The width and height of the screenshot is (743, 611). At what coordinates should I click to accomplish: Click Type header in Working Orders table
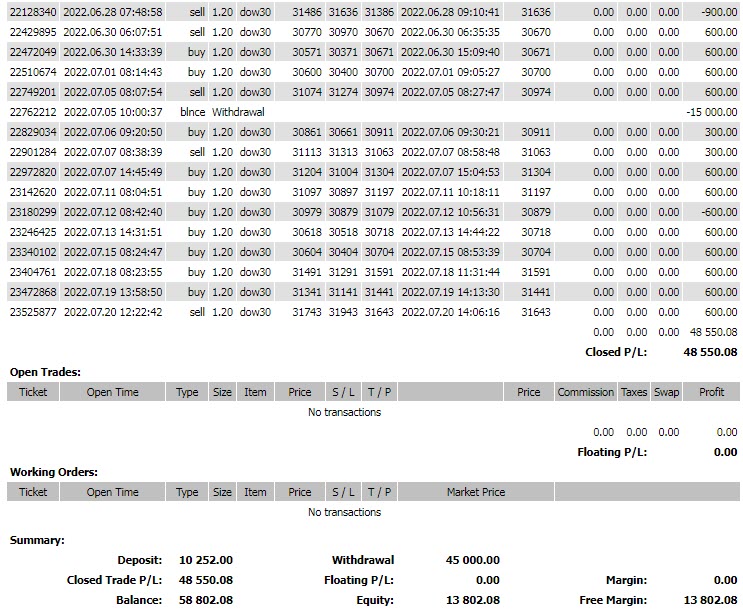[187, 492]
